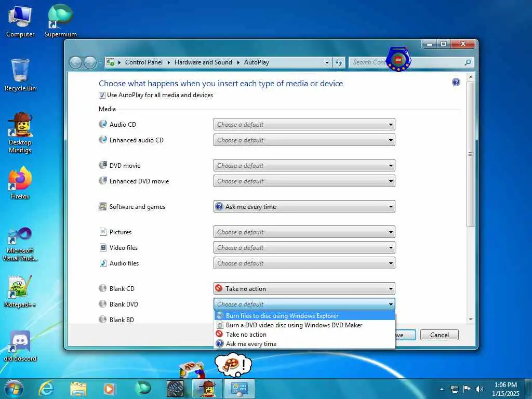The image size is (532, 399).
Task: Select the Recycle Bin icon
Action: 20,75
